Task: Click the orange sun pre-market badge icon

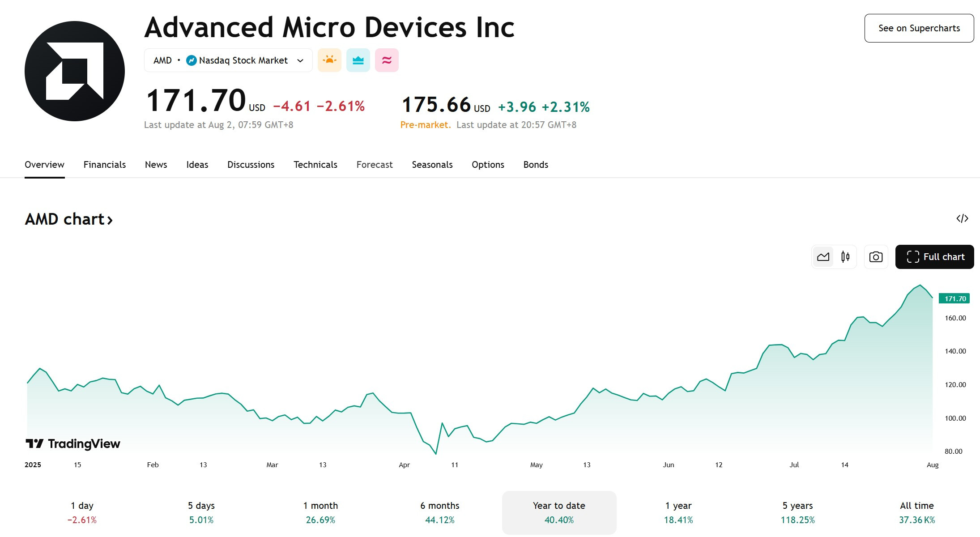Action: click(329, 60)
